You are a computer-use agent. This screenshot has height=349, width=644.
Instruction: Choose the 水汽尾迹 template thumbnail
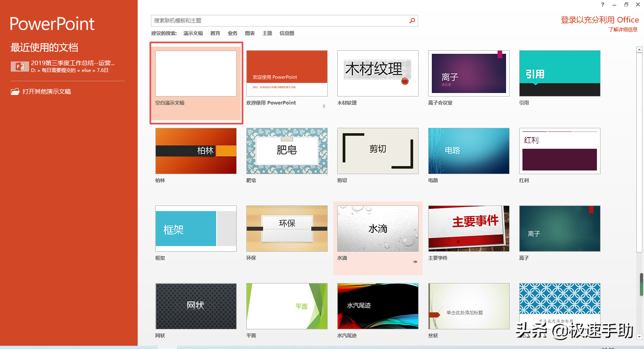tap(378, 306)
